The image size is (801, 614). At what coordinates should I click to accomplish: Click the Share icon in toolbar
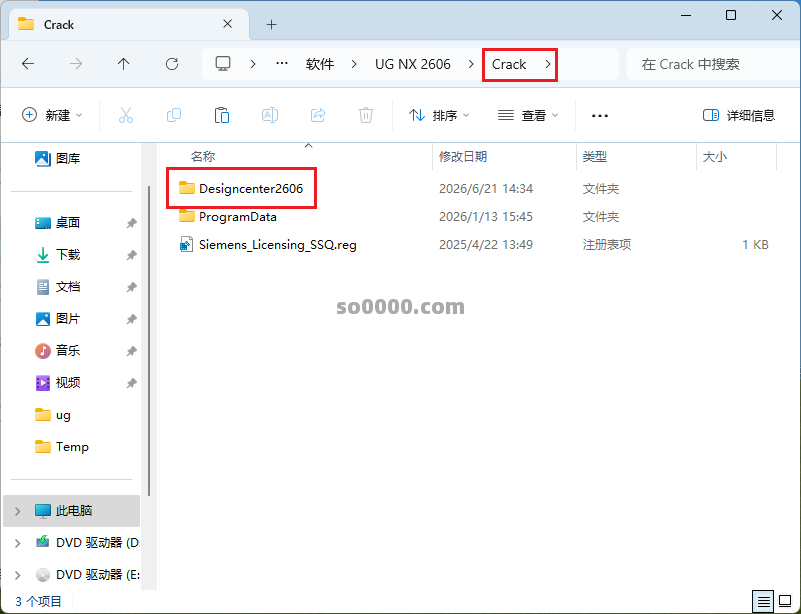(318, 115)
